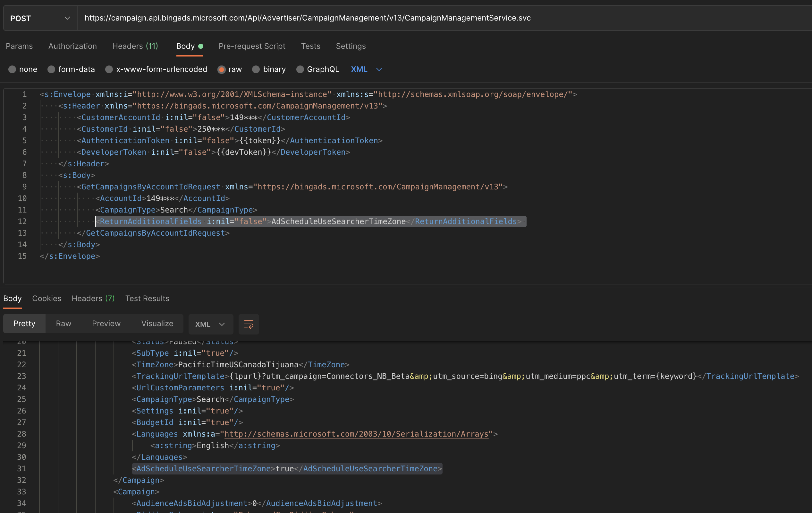Select the binary body radio button
The image size is (812, 513).
click(x=256, y=69)
